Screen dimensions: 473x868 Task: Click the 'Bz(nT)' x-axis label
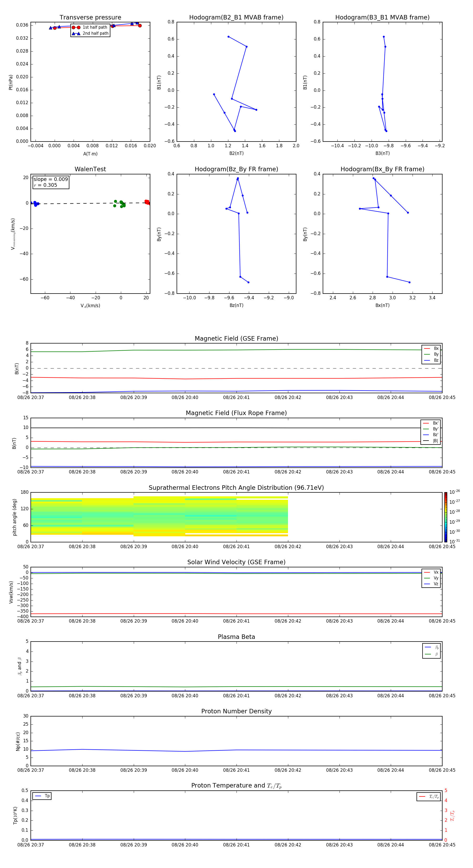point(236,305)
